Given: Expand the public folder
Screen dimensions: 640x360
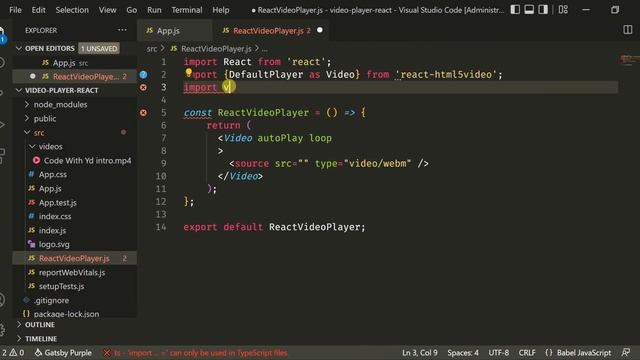Looking at the screenshot, I should coord(45,118).
